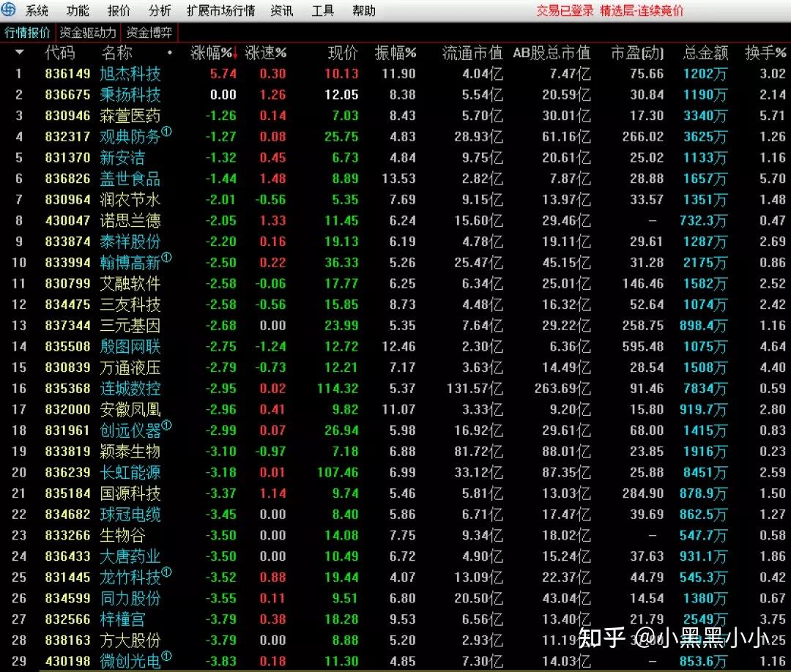Select stock row 安徽凤凰
The width and height of the screenshot is (791, 672).
coord(395,409)
